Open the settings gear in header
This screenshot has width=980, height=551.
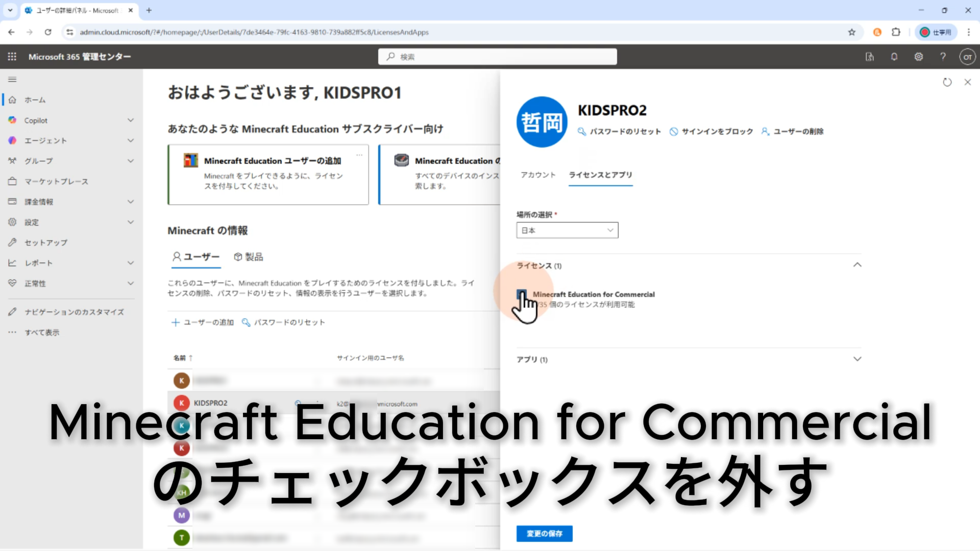coord(918,57)
